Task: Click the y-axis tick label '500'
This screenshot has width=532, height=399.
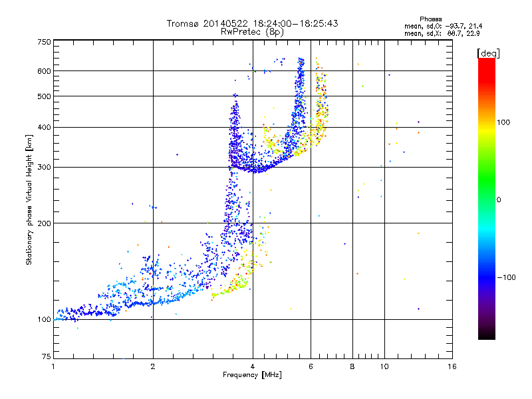Action: pos(44,96)
